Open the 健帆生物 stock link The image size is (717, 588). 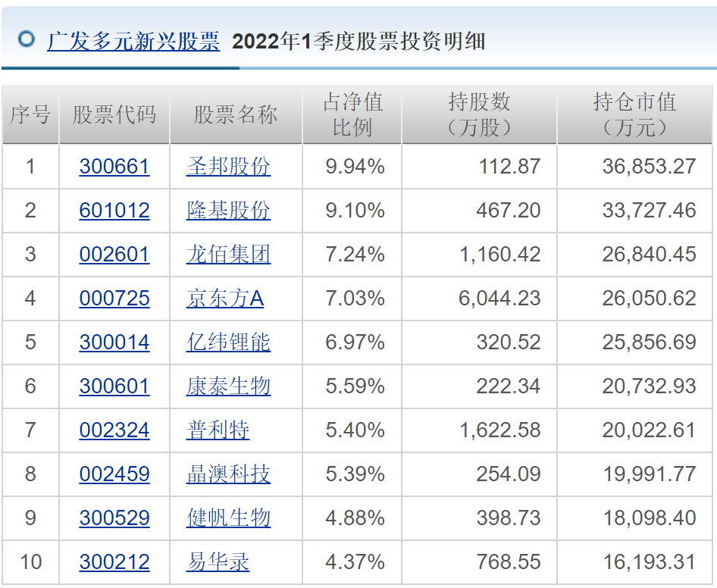pyautogui.click(x=228, y=518)
